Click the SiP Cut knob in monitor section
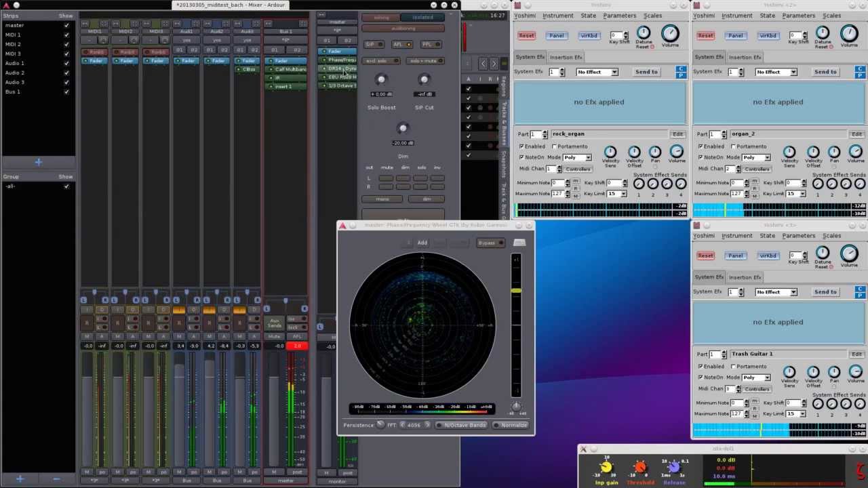 [424, 81]
